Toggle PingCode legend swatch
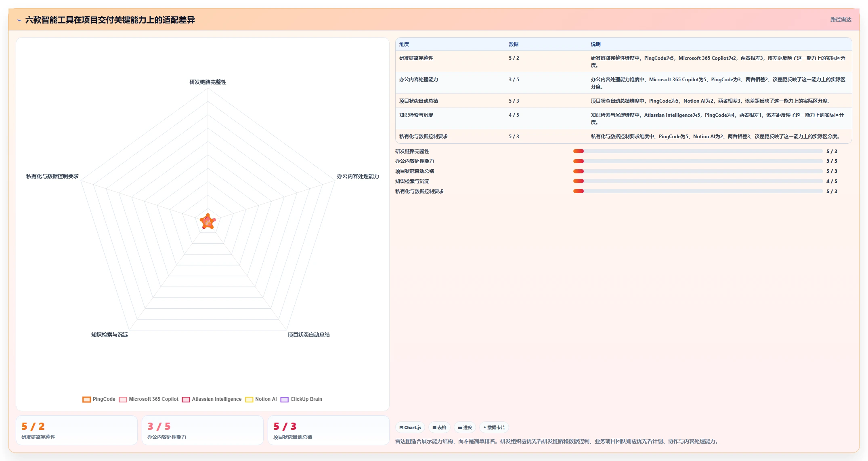Viewport: 868px width, 461px height. (86, 400)
